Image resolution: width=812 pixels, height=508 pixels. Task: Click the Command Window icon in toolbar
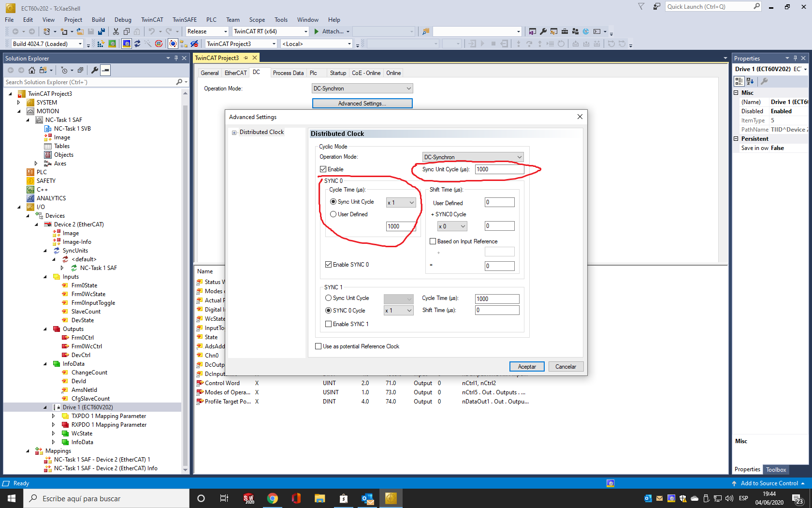point(597,31)
